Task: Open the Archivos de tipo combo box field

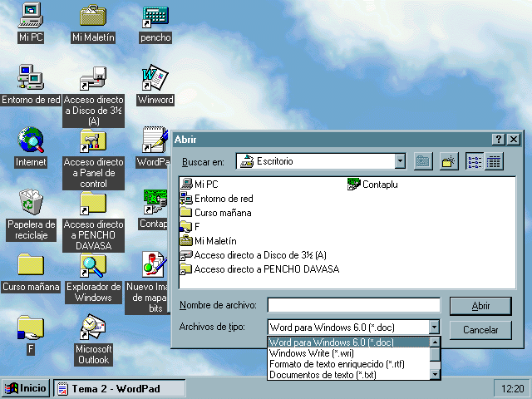Action: 354,328
